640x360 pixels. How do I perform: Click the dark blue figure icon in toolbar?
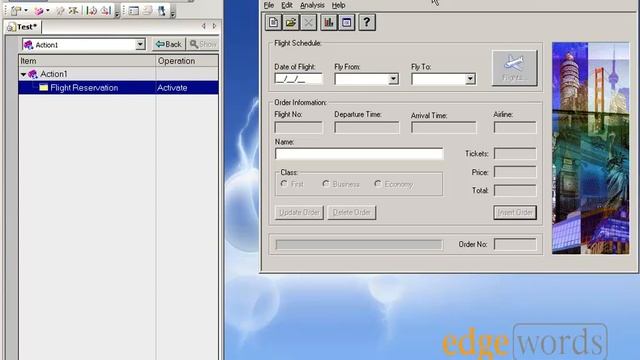(x=162, y=11)
